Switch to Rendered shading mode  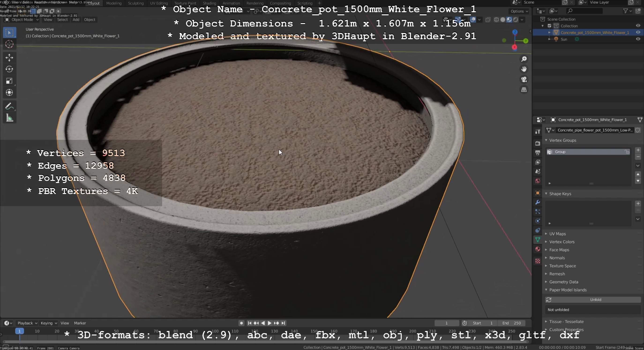(x=516, y=20)
